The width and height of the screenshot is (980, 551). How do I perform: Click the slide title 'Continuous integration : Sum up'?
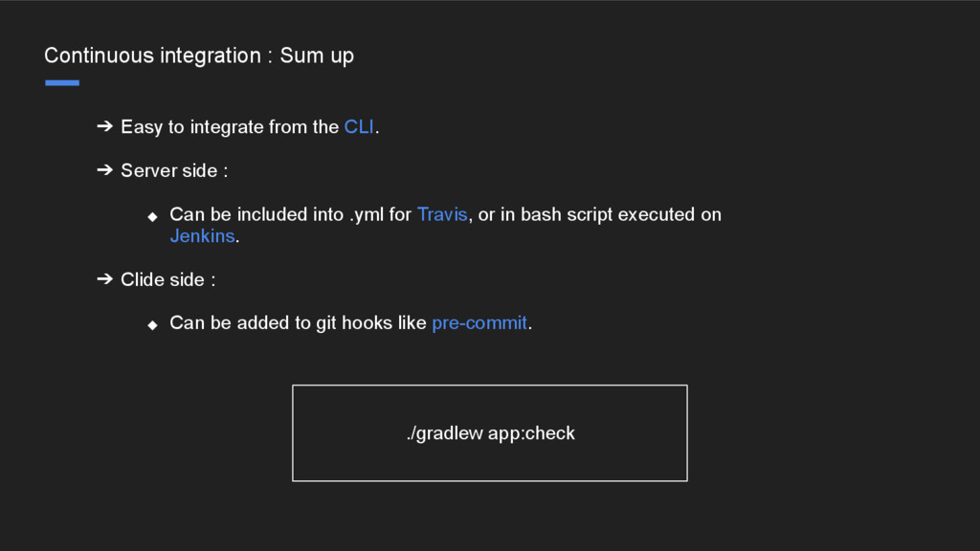(x=199, y=55)
